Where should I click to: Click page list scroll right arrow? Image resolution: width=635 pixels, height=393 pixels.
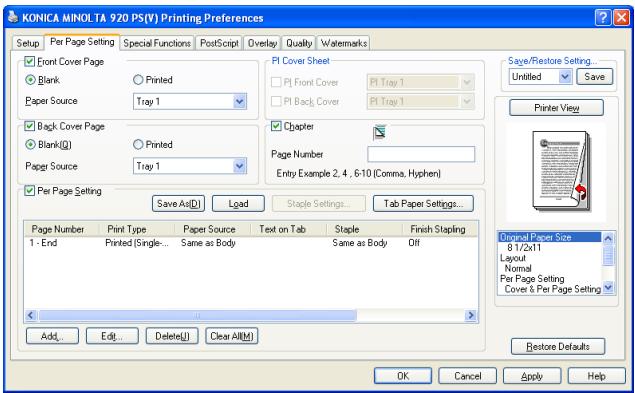point(471,315)
